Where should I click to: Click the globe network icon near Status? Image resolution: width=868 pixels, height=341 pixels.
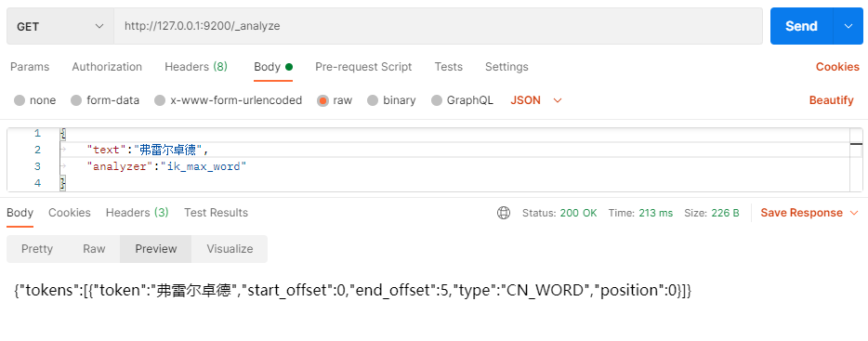pos(504,213)
